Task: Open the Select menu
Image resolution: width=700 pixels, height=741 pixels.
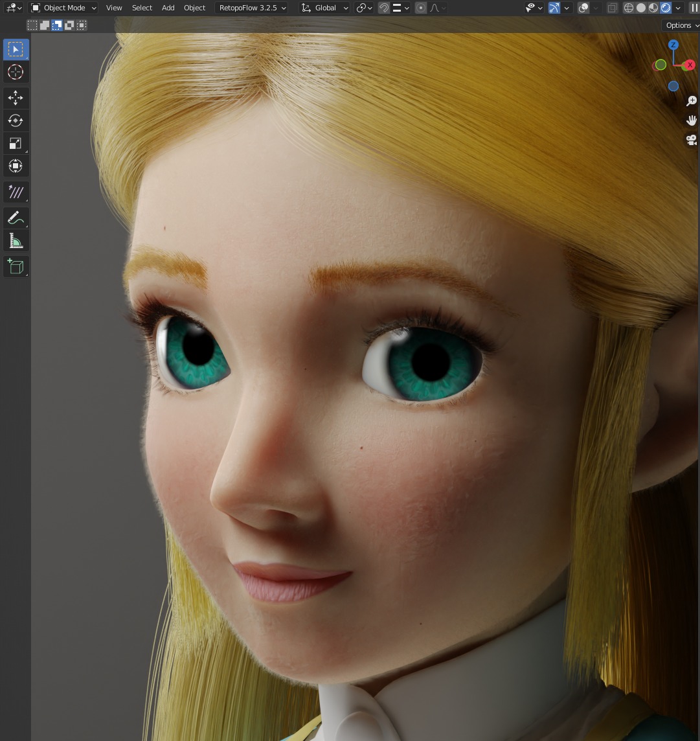Action: (142, 8)
